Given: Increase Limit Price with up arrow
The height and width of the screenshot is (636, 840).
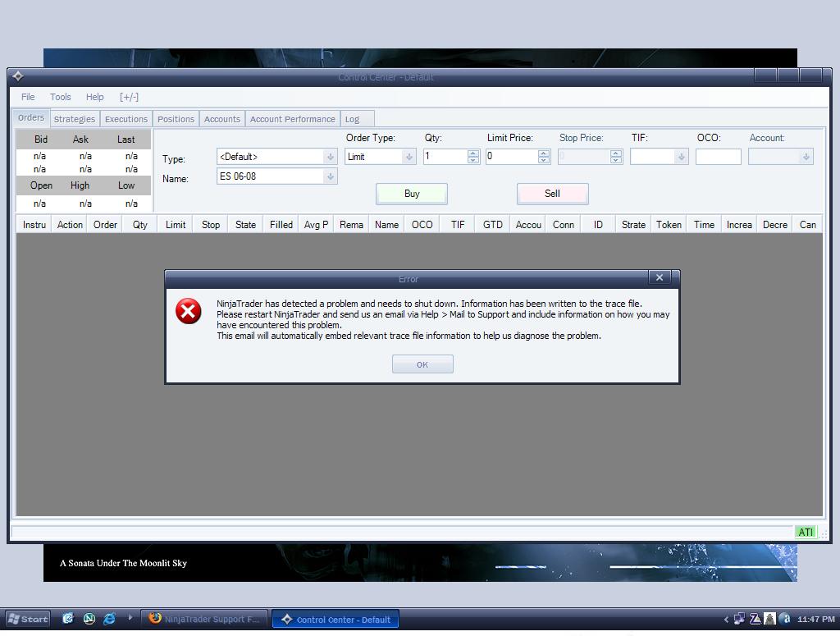Looking at the screenshot, I should pyautogui.click(x=544, y=153).
